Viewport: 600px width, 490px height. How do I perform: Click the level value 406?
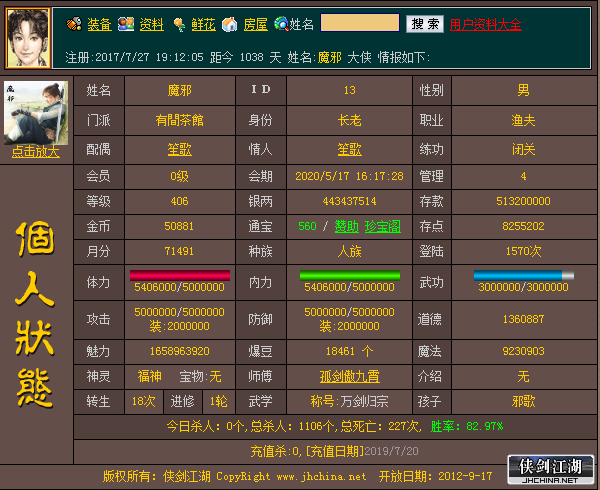179,201
